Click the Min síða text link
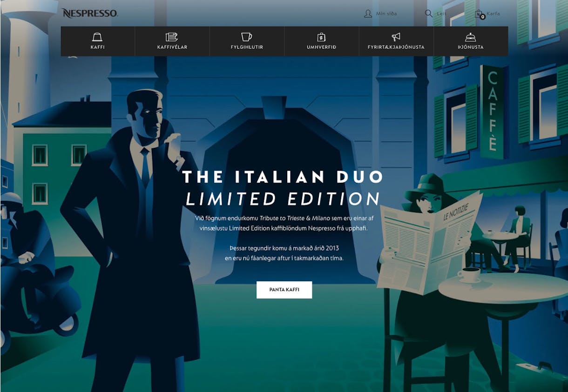Screen dimensions: 568x392 pyautogui.click(x=386, y=14)
